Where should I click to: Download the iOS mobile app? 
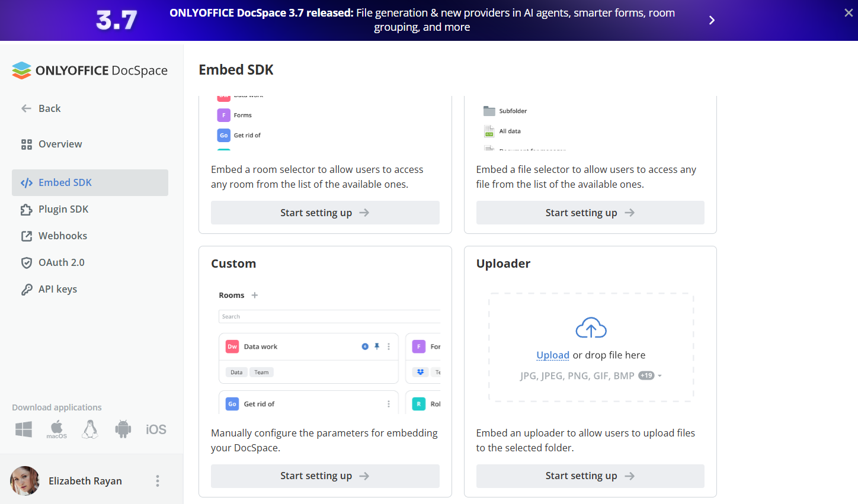156,429
